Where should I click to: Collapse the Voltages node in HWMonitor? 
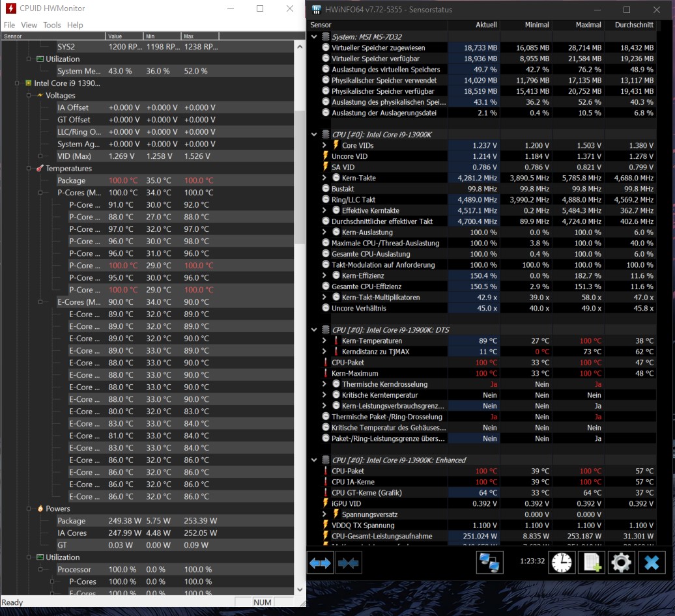(29, 95)
